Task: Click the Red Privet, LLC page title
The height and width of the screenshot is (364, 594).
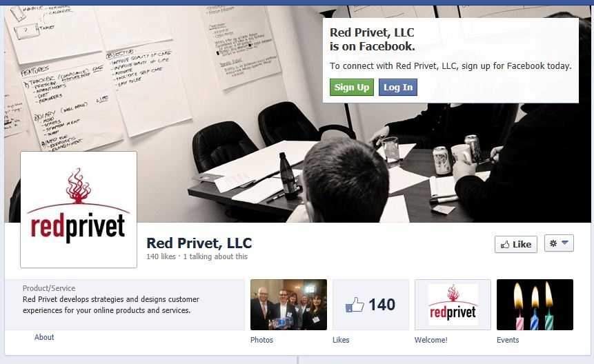Action: (x=199, y=243)
